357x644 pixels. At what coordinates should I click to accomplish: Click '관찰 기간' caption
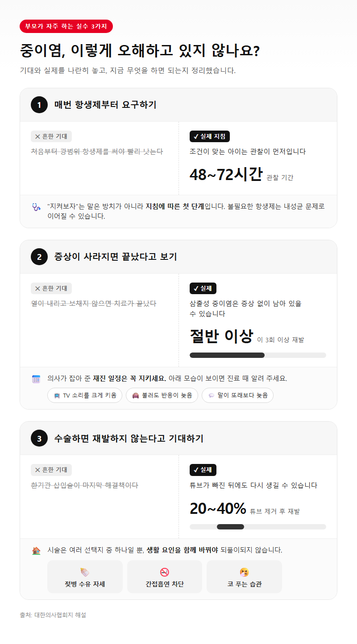tap(280, 177)
